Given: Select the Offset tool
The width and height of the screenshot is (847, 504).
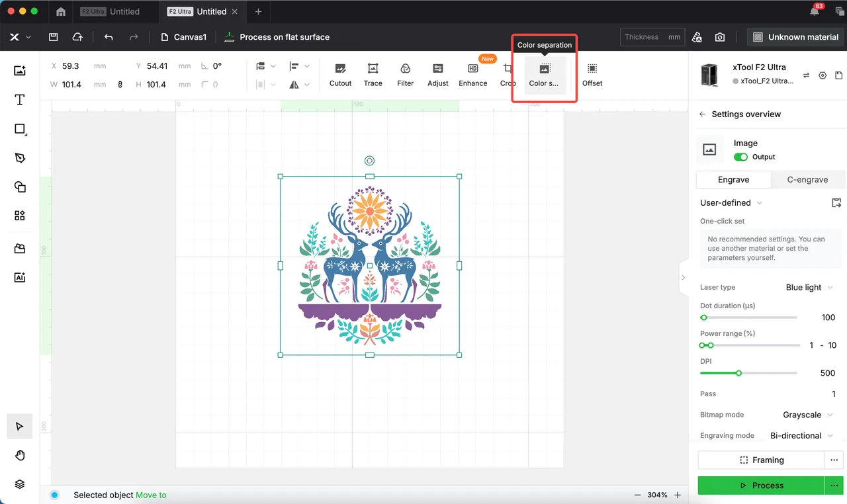Looking at the screenshot, I should 592,75.
